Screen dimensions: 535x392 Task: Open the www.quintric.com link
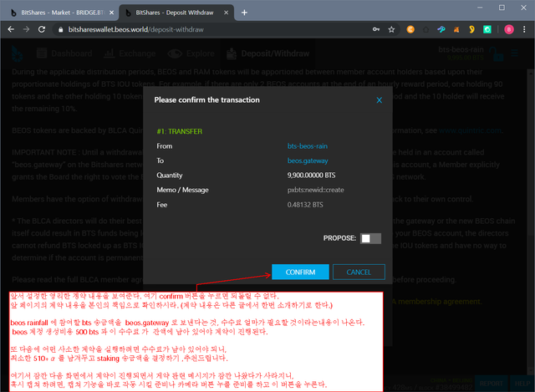[470, 130]
